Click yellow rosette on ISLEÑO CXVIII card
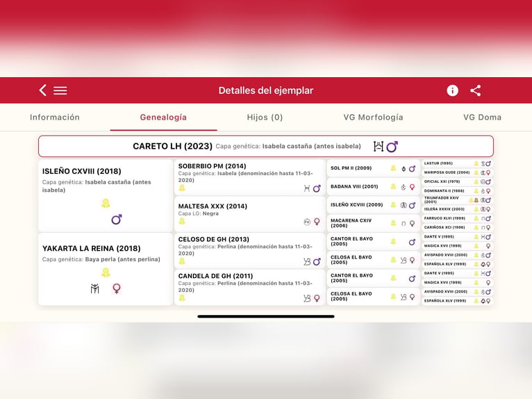The image size is (532, 399). 106,203
